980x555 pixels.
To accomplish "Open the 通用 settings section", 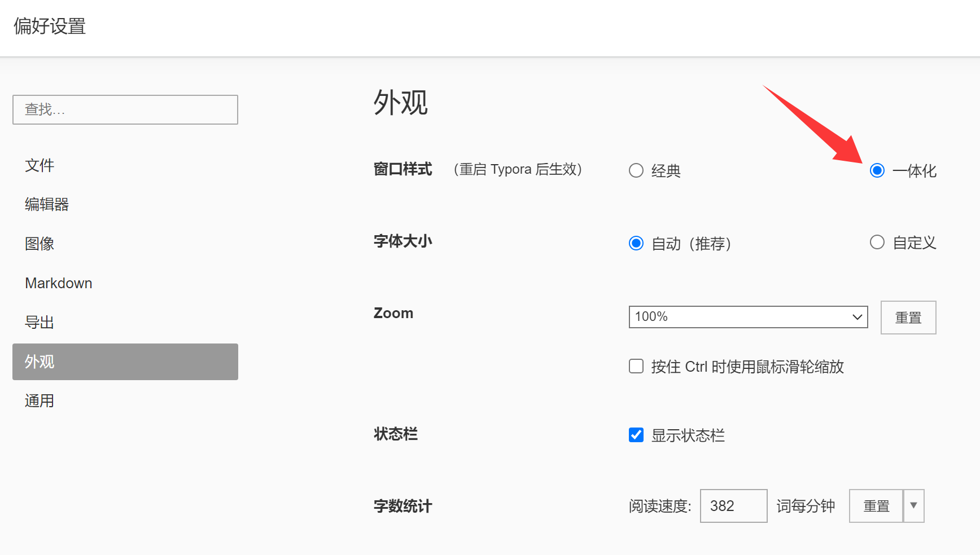I will click(40, 401).
